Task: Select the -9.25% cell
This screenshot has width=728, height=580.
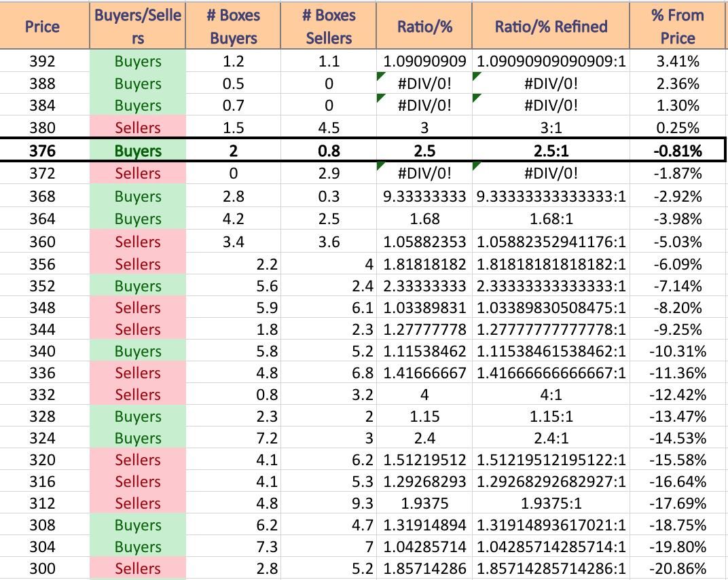Action: pos(677,329)
